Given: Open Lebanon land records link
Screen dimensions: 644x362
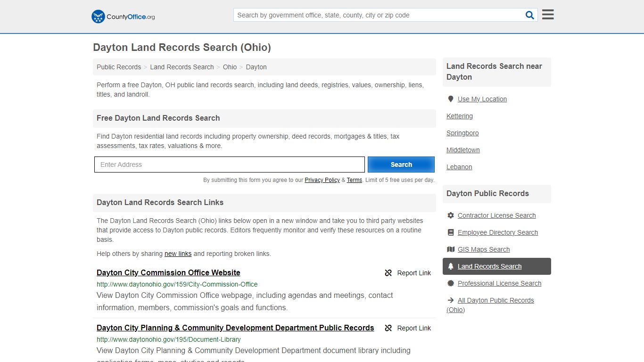Looking at the screenshot, I should [x=459, y=167].
